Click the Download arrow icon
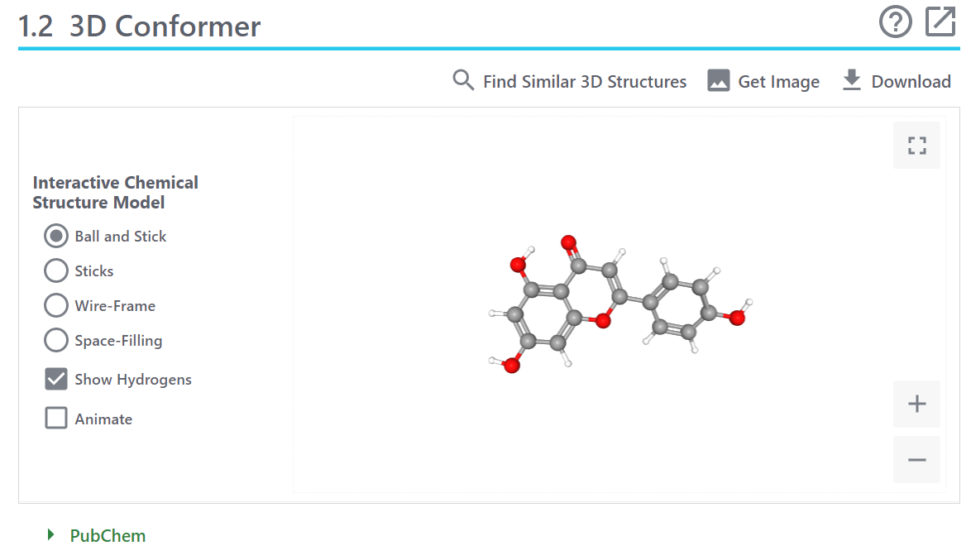Viewport: 971px width, 560px height. coord(851,80)
